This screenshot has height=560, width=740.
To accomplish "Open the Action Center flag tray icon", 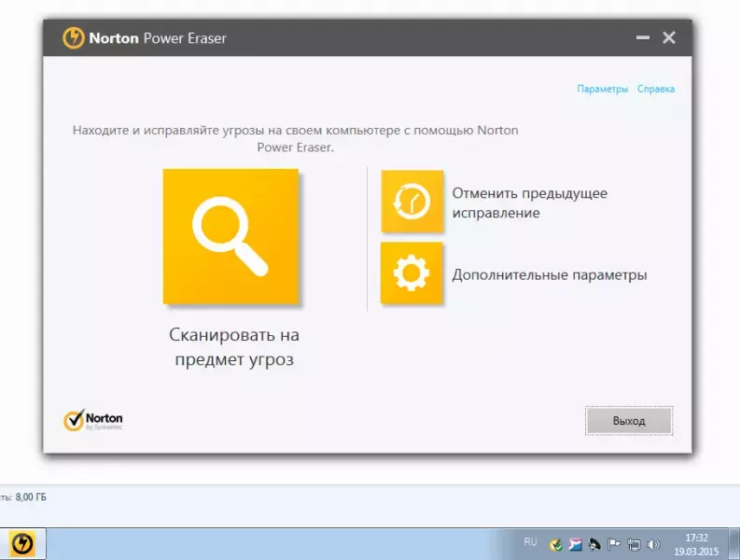I will (x=613, y=545).
